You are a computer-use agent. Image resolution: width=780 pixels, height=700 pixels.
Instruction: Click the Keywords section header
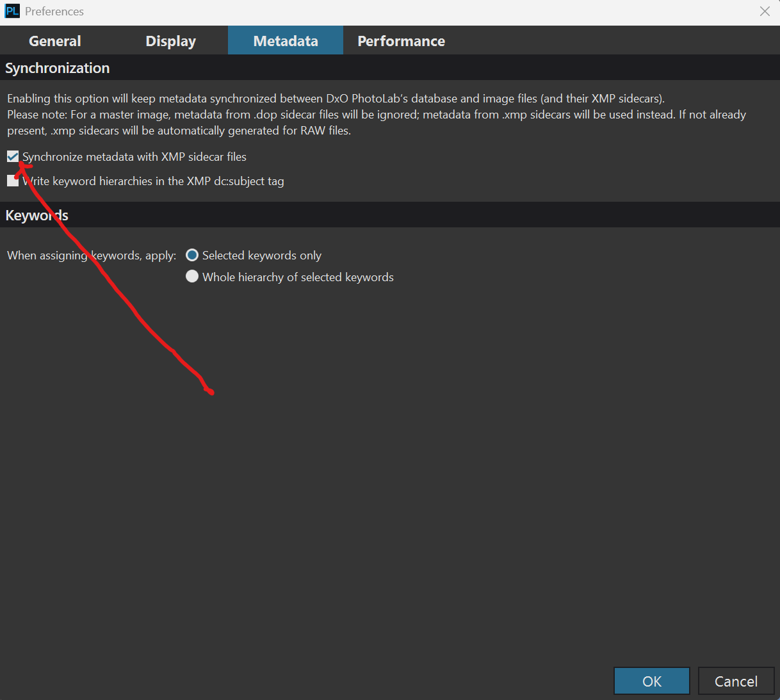click(x=37, y=216)
